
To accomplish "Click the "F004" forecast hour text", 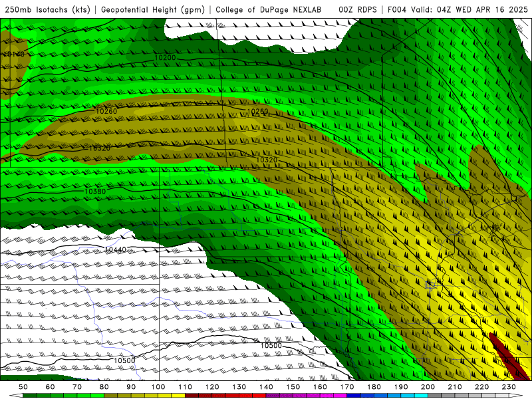I will coord(396,9).
